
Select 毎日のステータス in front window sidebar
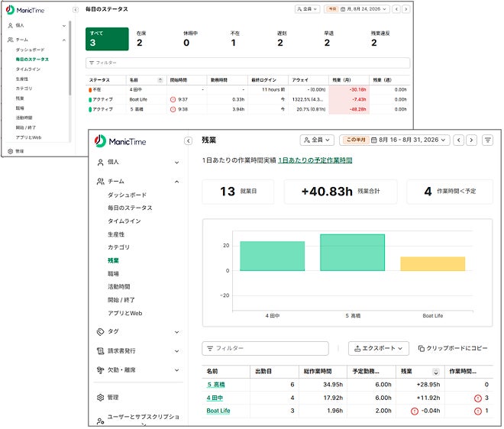point(130,208)
